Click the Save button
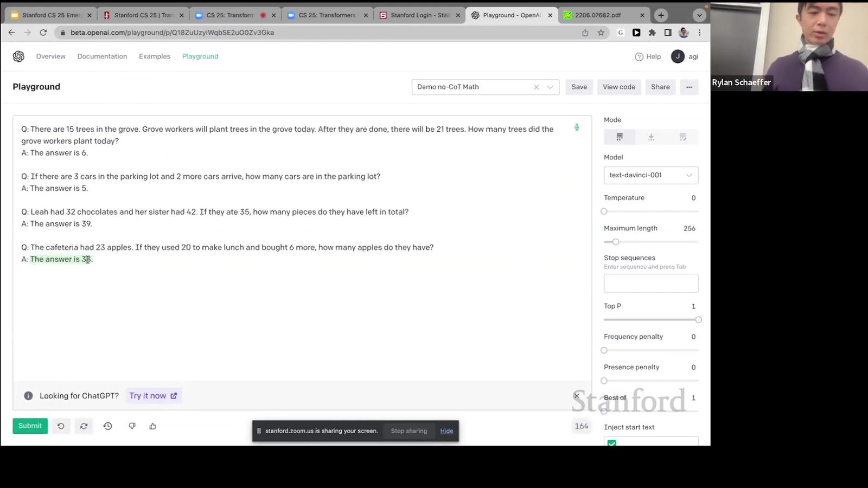 [x=579, y=87]
